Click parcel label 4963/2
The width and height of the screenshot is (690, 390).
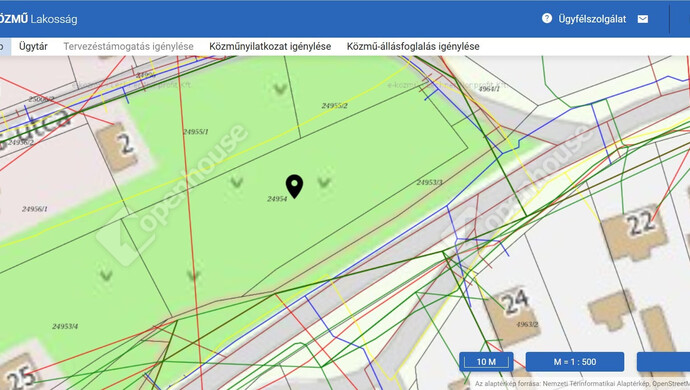(527, 324)
